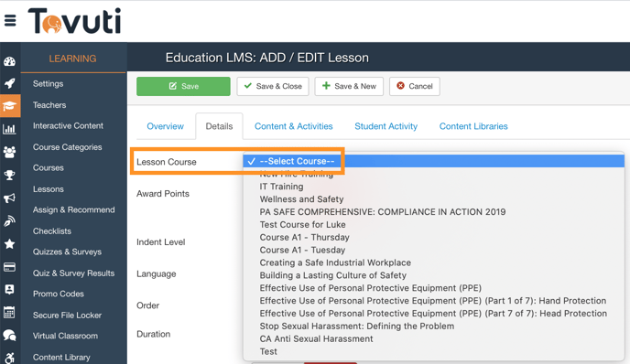Select Course A1 - Thursday option
Screen dimensions: 630x364
coord(433,237)
